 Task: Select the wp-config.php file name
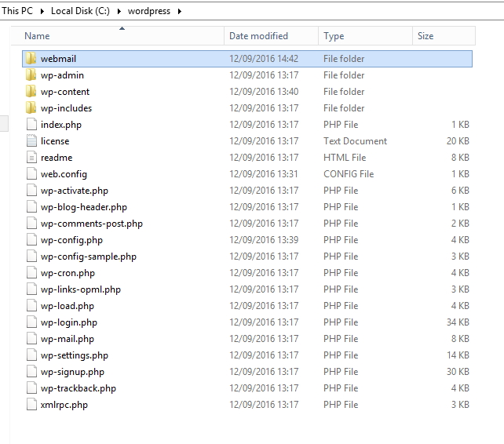71,240
